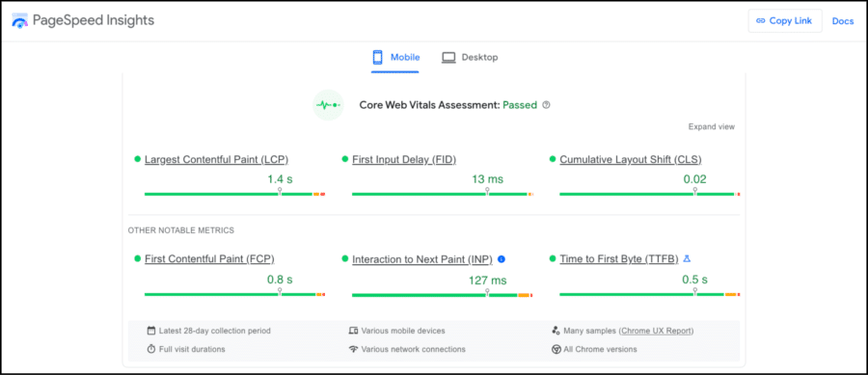The height and width of the screenshot is (375, 868).
Task: Click the PageSpeed Insights title text
Action: [x=94, y=21]
